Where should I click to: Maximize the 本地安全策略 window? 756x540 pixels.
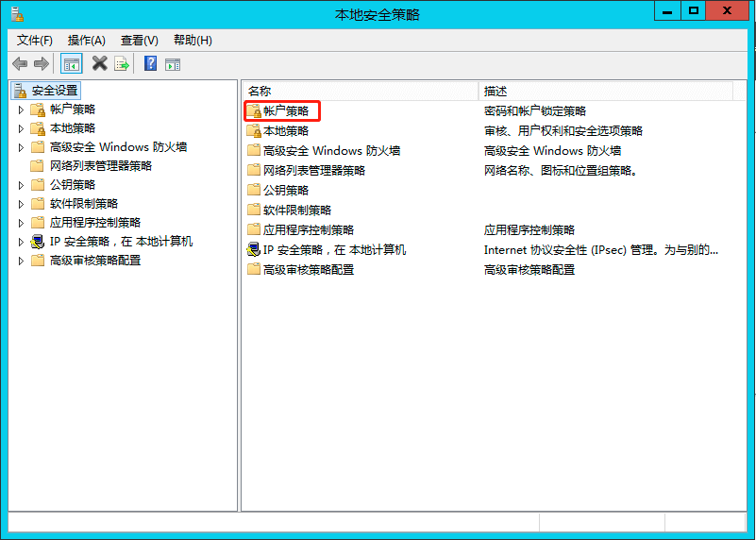[x=694, y=10]
